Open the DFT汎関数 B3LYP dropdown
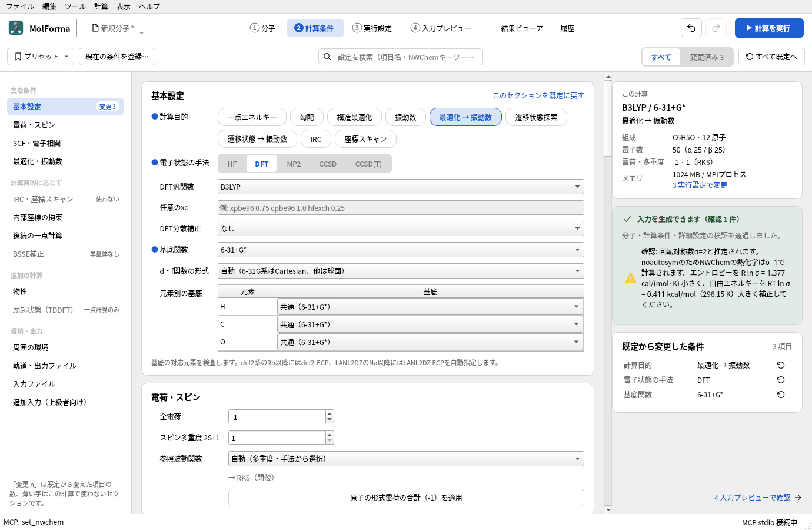Viewport: 812px width, 530px height. pos(401,187)
